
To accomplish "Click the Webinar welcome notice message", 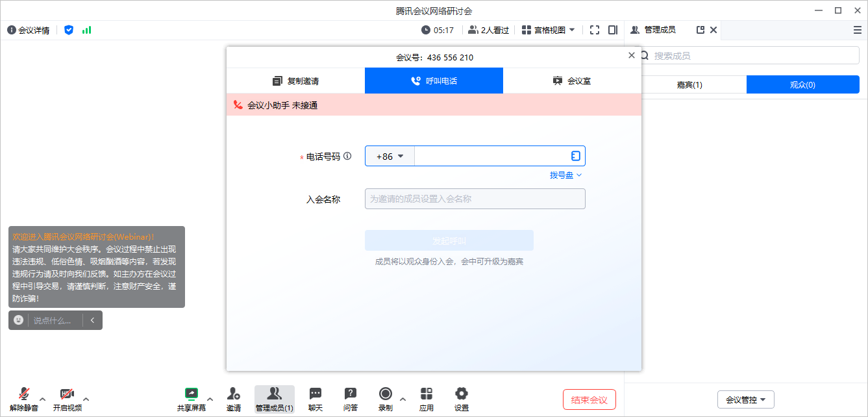I will pos(97,267).
